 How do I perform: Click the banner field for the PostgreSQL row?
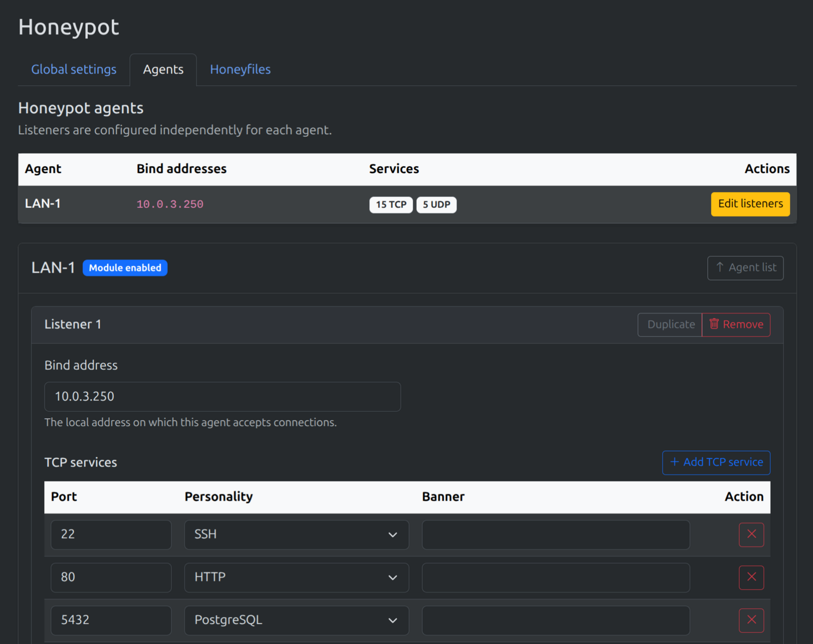(555, 620)
